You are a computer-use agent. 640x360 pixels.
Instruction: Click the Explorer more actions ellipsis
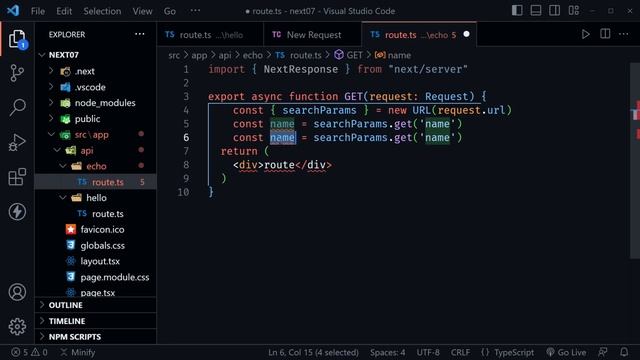140,34
